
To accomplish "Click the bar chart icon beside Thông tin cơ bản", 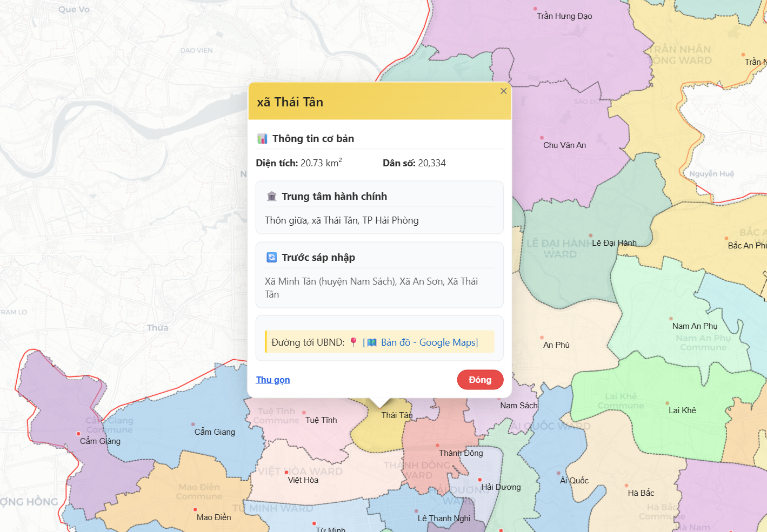I will click(263, 139).
